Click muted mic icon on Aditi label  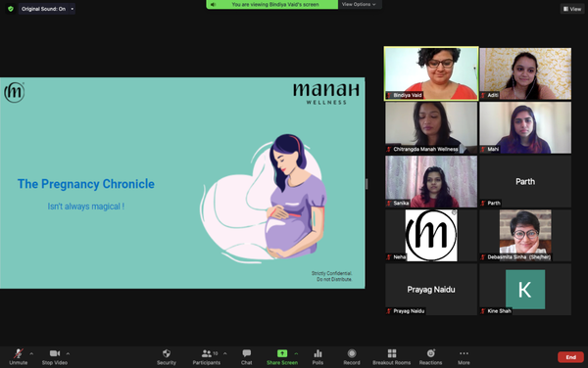click(483, 96)
